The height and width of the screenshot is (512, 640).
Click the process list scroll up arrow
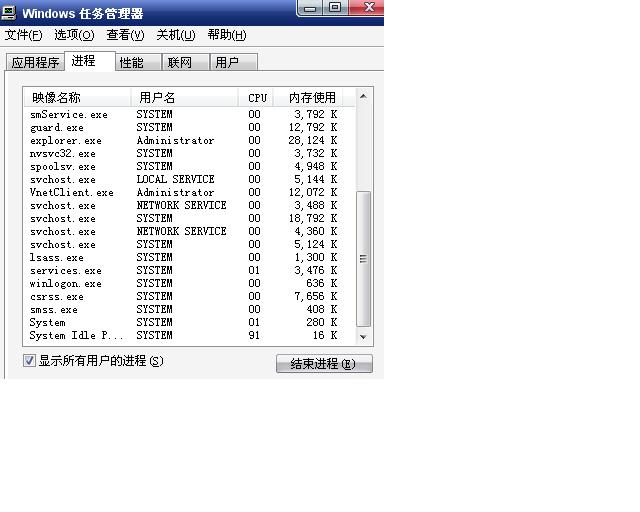point(363,97)
